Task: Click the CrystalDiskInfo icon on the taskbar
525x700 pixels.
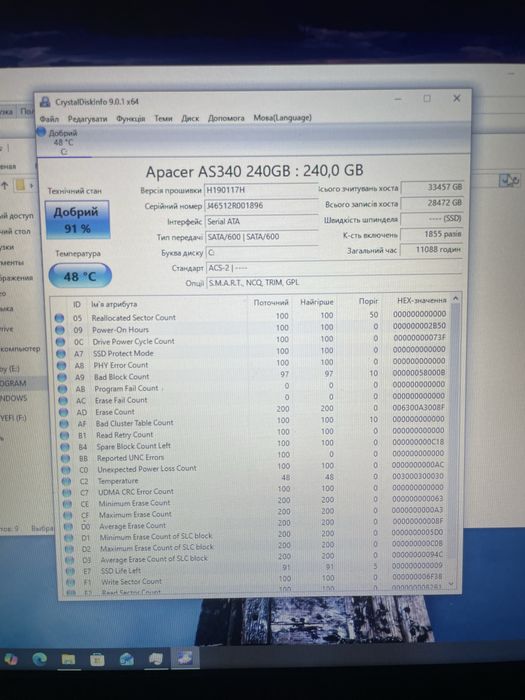Action: point(185,658)
